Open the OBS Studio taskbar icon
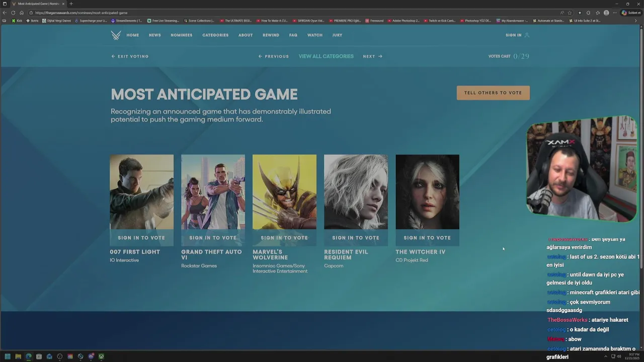Screen dimensions: 644x362 coord(59,356)
